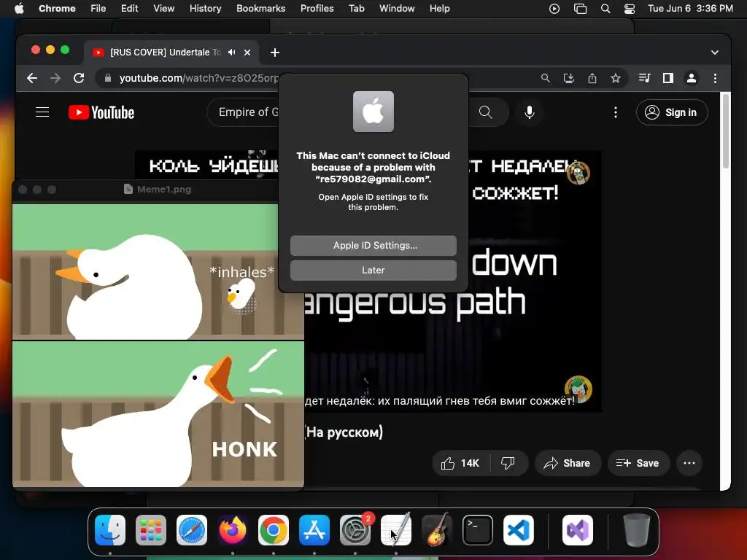Open the Tab menu

(x=356, y=8)
